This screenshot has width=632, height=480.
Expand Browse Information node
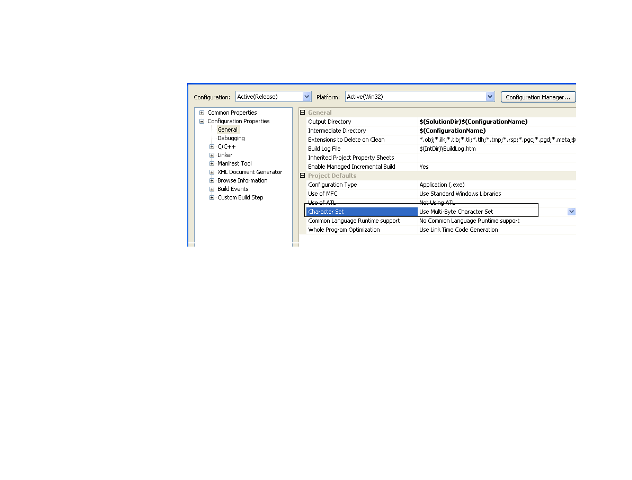coord(212,181)
